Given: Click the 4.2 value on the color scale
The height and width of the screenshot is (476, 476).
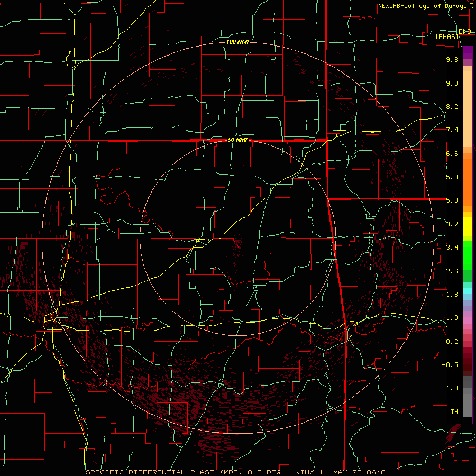Looking at the screenshot, I should [x=452, y=224].
